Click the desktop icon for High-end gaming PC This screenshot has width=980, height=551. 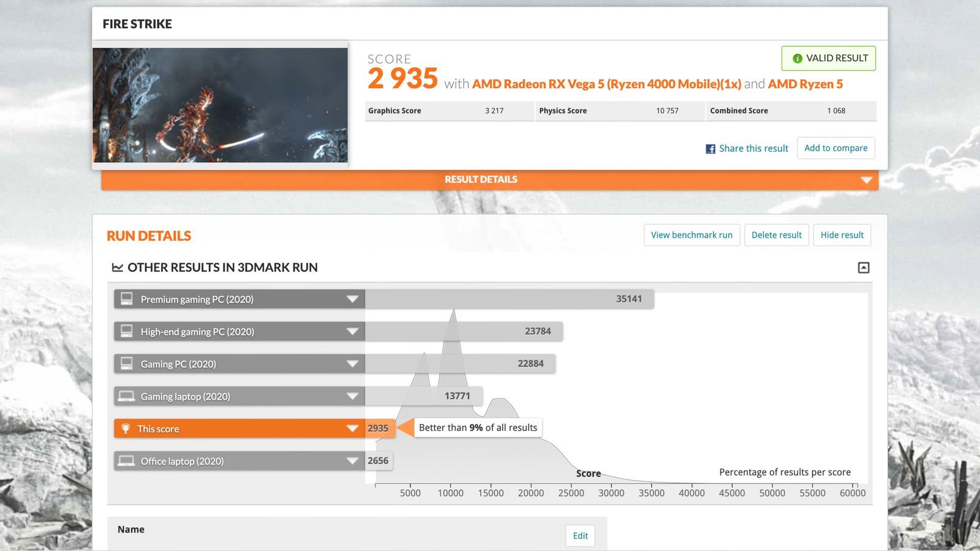point(127,331)
